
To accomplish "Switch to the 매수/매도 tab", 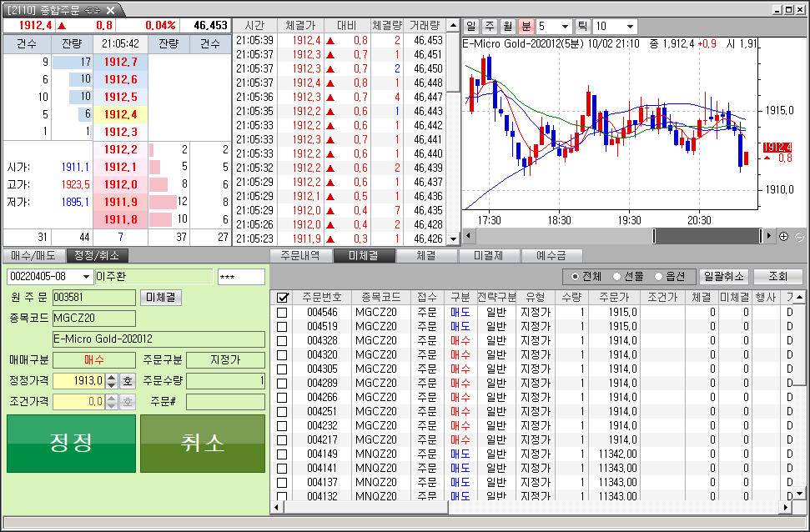I will coord(34,256).
